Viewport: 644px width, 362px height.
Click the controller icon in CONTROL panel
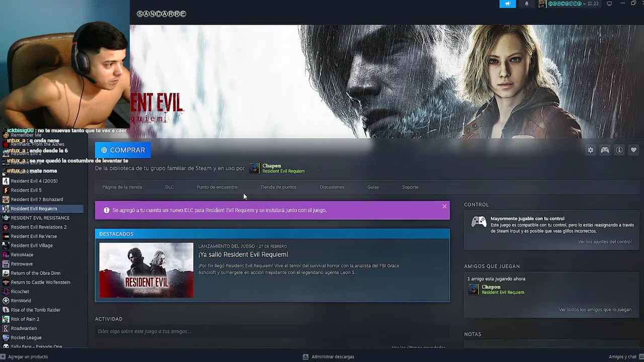click(478, 222)
